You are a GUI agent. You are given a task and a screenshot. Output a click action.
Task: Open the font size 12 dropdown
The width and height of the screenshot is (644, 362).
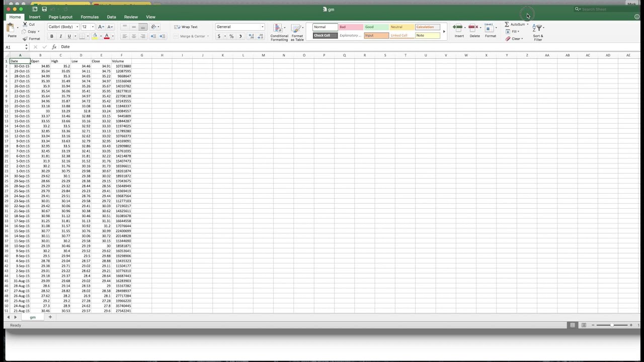click(x=93, y=27)
